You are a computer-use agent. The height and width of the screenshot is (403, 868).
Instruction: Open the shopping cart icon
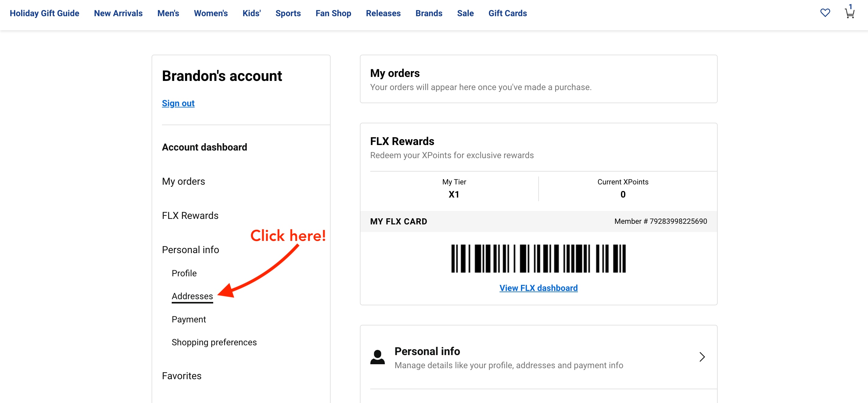(x=849, y=13)
